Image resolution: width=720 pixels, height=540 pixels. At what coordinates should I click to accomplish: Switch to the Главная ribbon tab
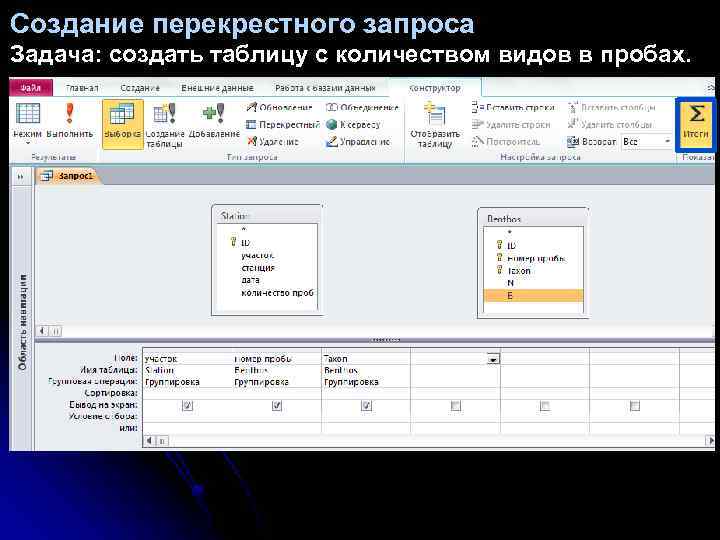(82, 88)
